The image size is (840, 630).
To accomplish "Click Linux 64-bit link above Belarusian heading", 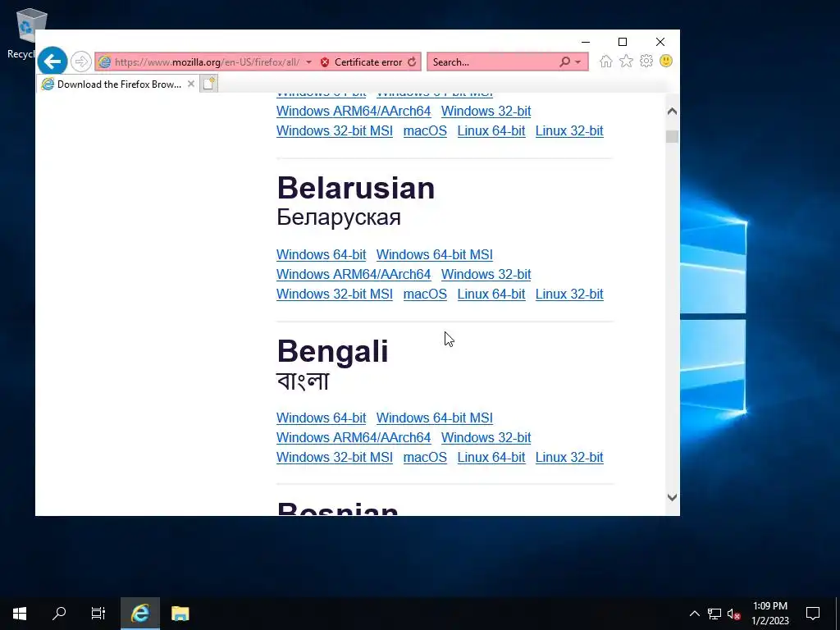I will [x=491, y=130].
